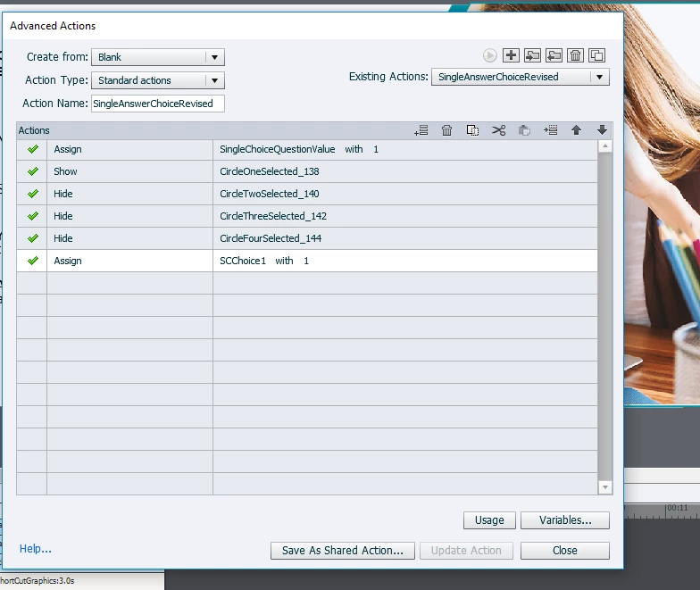Click the CircleTwoSelected_140 cell
This screenshot has height=590, width=700.
click(405, 194)
